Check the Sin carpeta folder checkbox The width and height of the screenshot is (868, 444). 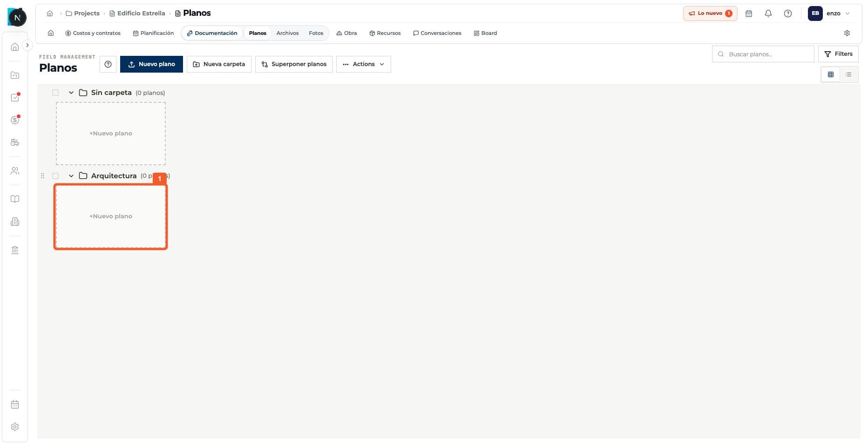click(x=55, y=93)
